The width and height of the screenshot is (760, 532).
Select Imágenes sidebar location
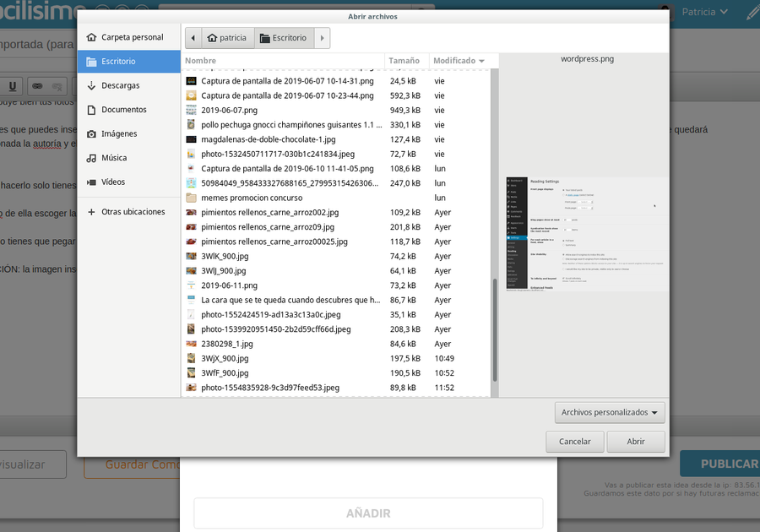click(x=119, y=133)
